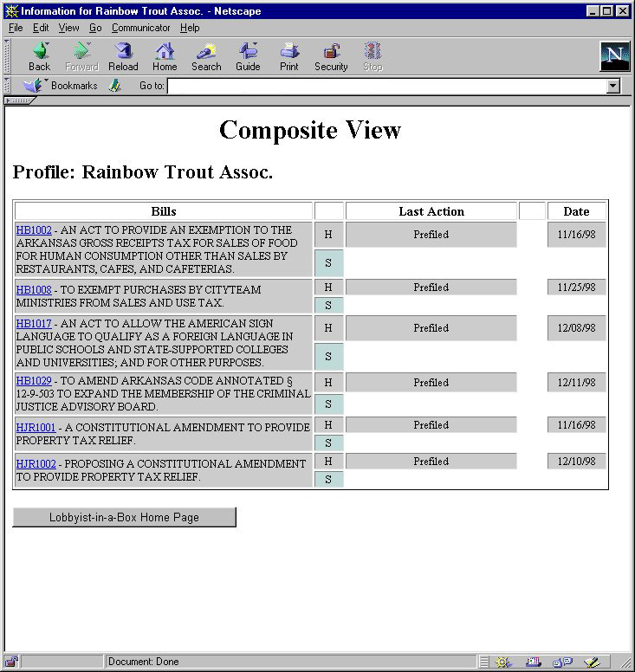This screenshot has height=672, width=635.
Task: Click the Forward navigation icon
Action: coord(81,56)
